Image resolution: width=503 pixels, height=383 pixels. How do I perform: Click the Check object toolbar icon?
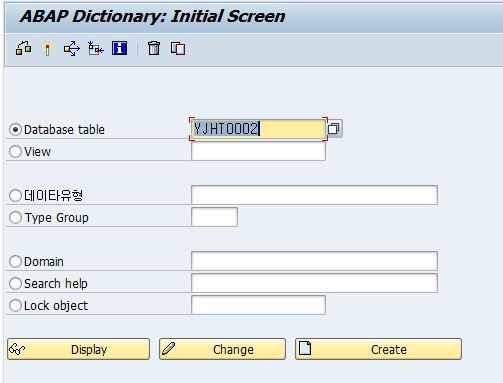(24, 48)
